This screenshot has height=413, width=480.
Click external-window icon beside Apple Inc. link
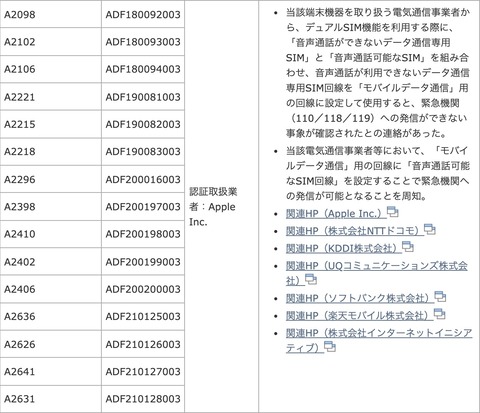point(393,212)
